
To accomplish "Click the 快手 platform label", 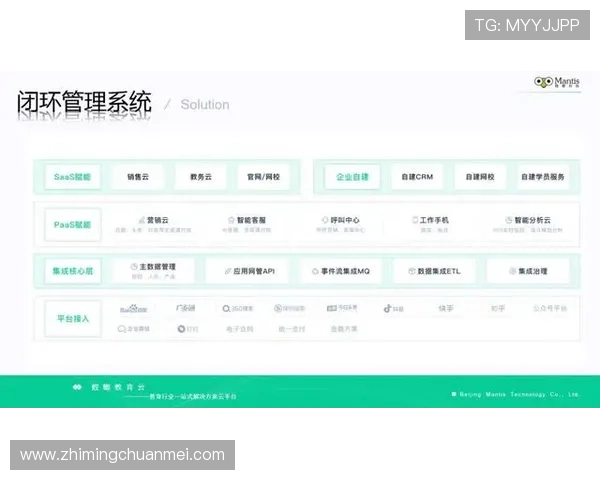I will tap(446, 308).
